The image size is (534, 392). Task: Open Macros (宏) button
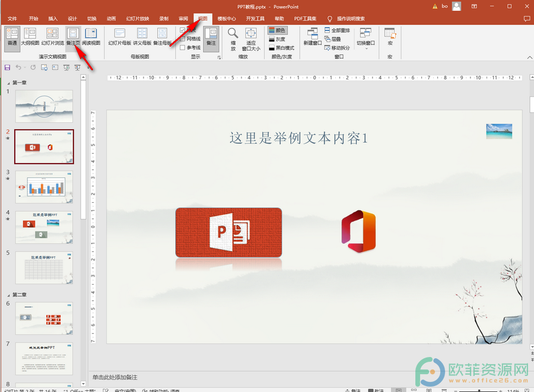[390, 37]
